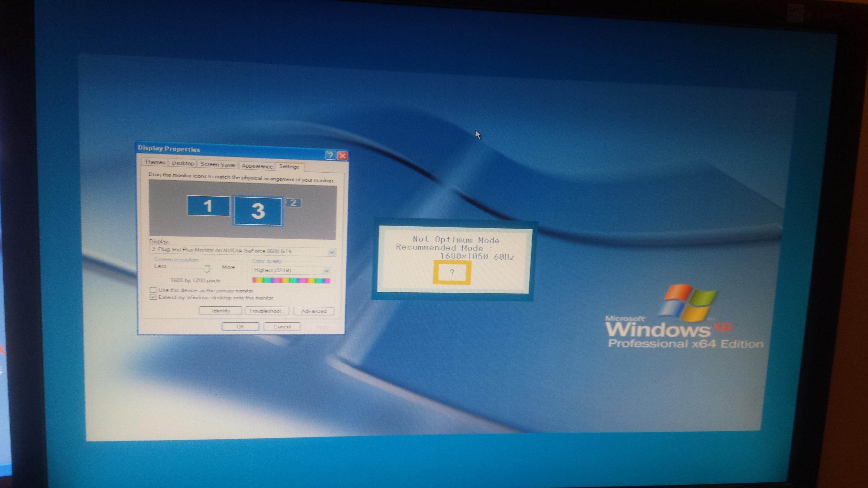This screenshot has height=488, width=868.
Task: Close the Display Properties dialog
Action: point(343,156)
